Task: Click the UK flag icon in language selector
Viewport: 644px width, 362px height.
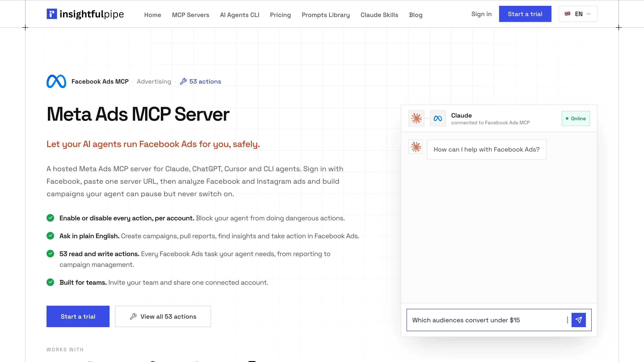Action: [568, 14]
